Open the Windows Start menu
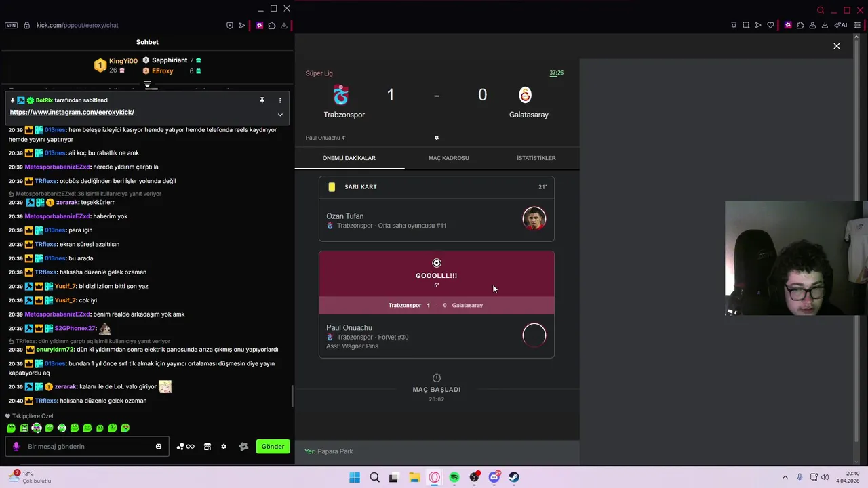Screen dimensions: 868x488 click(x=355, y=477)
